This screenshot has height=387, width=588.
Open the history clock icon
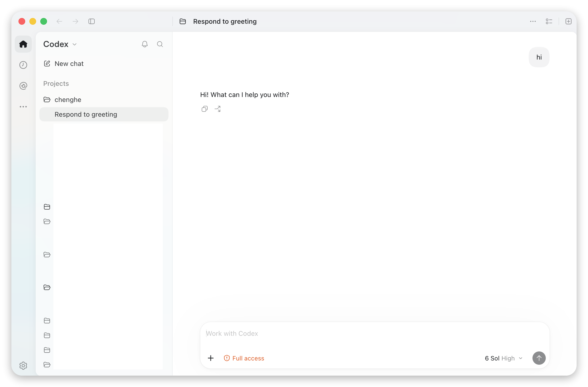[x=23, y=65]
